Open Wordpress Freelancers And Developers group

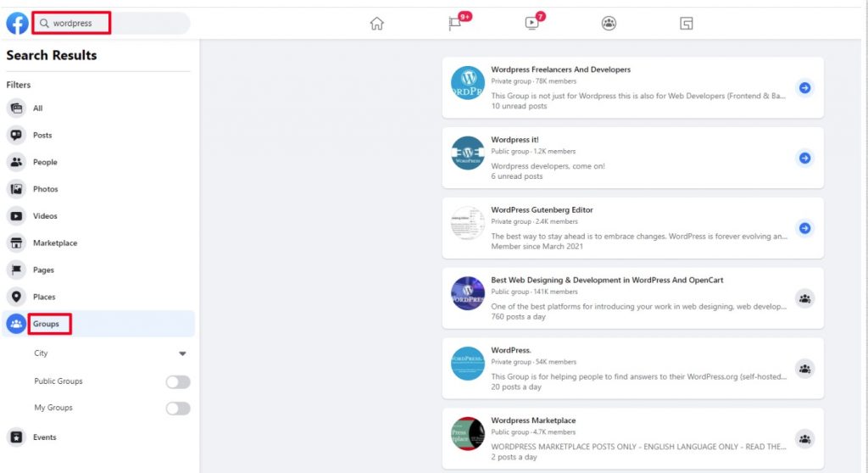(560, 70)
